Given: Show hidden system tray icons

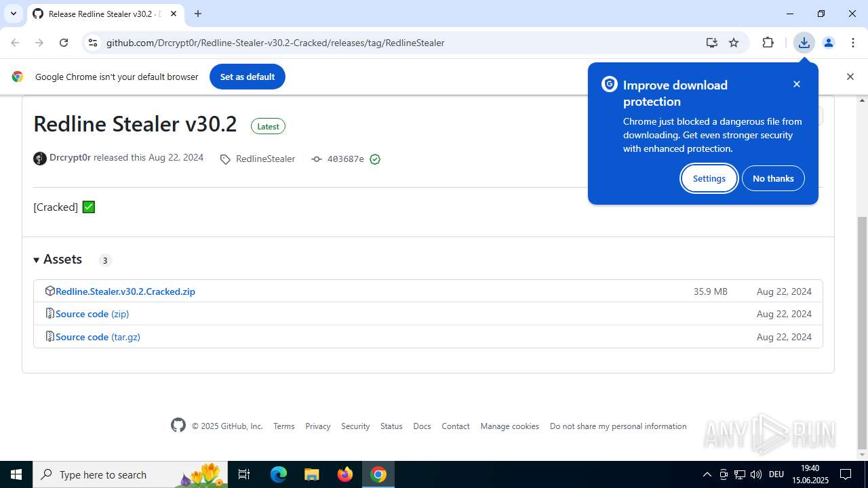Looking at the screenshot, I should (707, 474).
